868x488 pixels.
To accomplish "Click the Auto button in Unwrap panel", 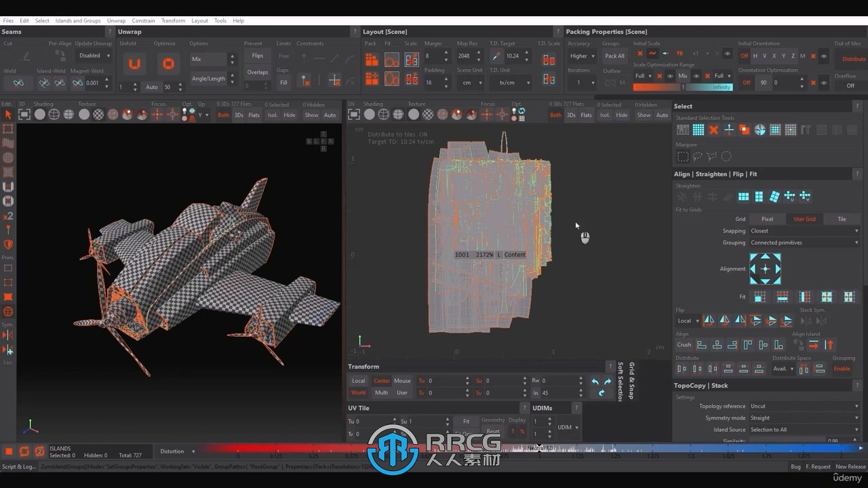I will 152,87.
